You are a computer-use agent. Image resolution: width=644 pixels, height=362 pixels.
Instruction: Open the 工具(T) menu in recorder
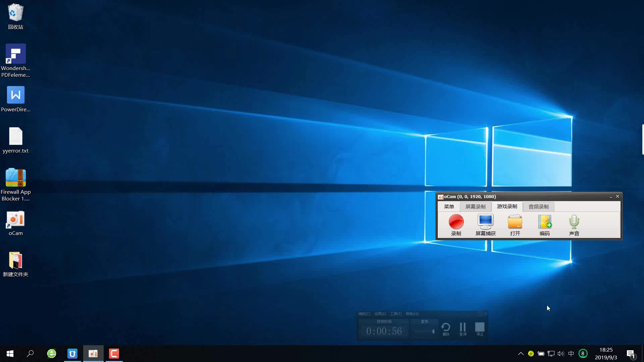point(395,314)
